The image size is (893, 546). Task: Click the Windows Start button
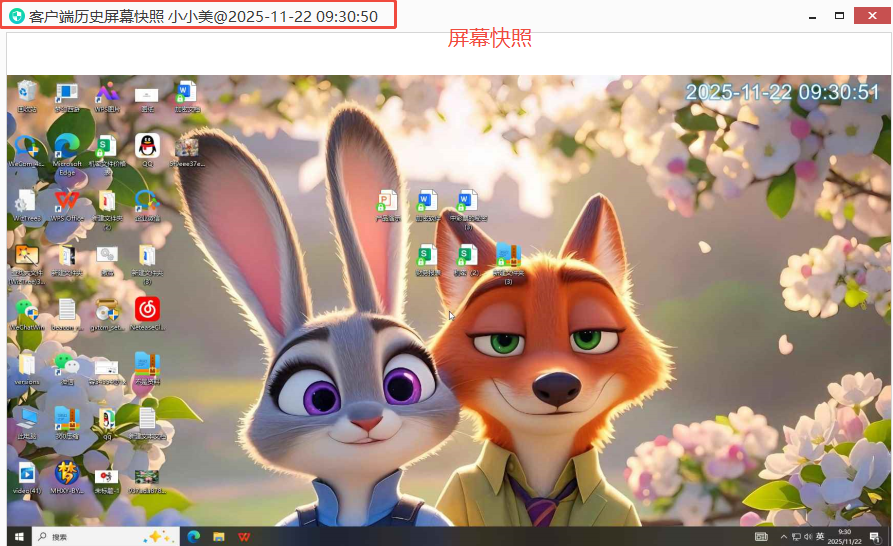(x=19, y=536)
